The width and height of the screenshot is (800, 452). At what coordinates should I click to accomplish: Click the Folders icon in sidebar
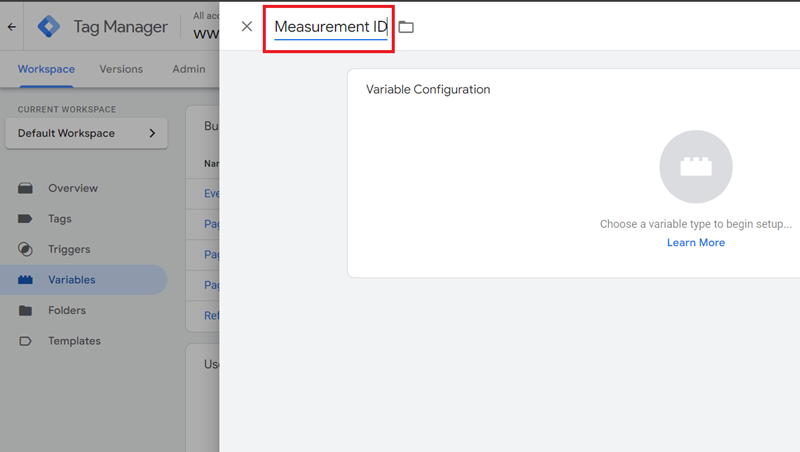coord(25,310)
